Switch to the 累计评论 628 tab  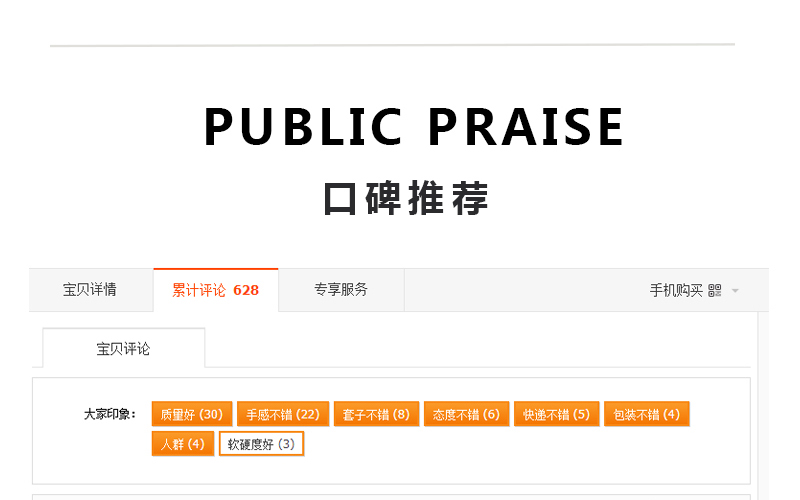pyautogui.click(x=215, y=290)
